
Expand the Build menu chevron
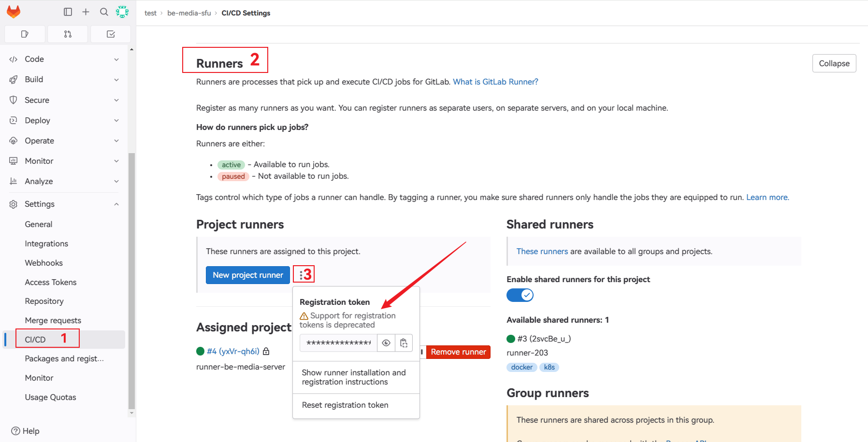(116, 79)
